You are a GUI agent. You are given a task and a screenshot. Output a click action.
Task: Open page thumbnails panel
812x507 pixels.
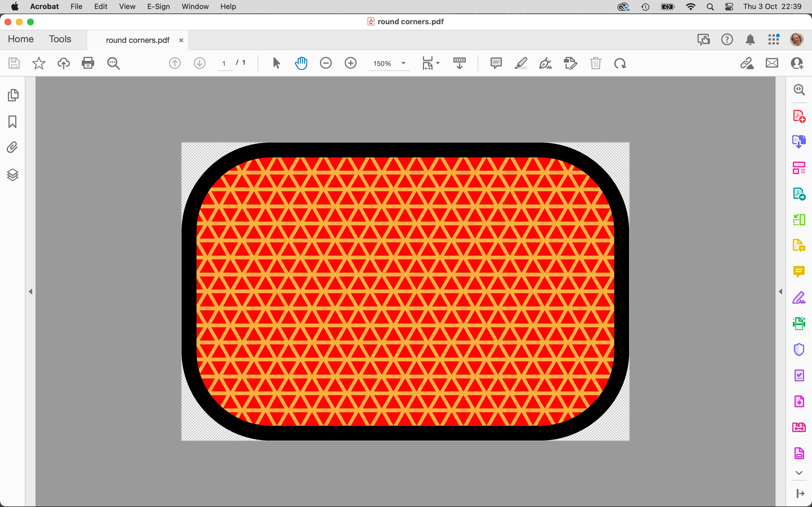coord(13,95)
